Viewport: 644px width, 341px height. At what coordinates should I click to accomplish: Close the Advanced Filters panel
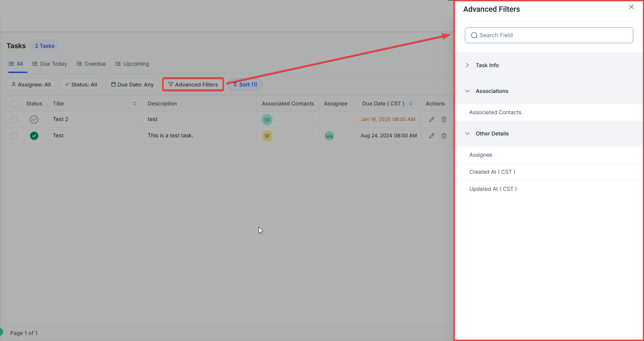click(631, 7)
